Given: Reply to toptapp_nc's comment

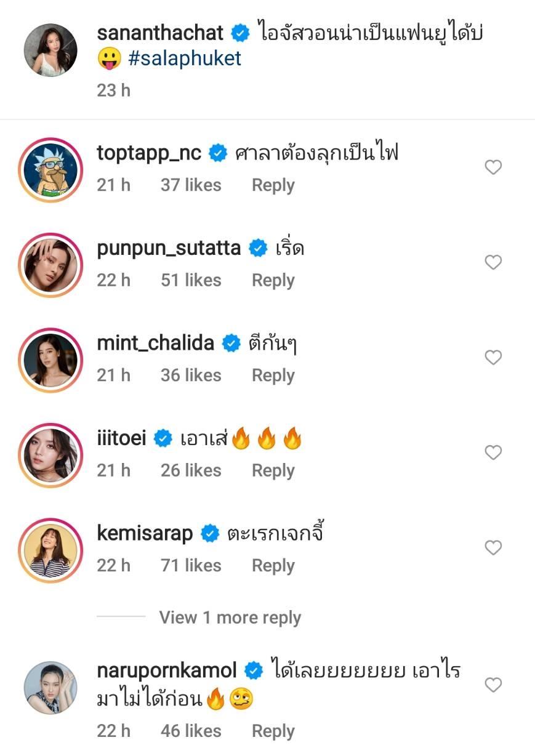Looking at the screenshot, I should click(273, 185).
